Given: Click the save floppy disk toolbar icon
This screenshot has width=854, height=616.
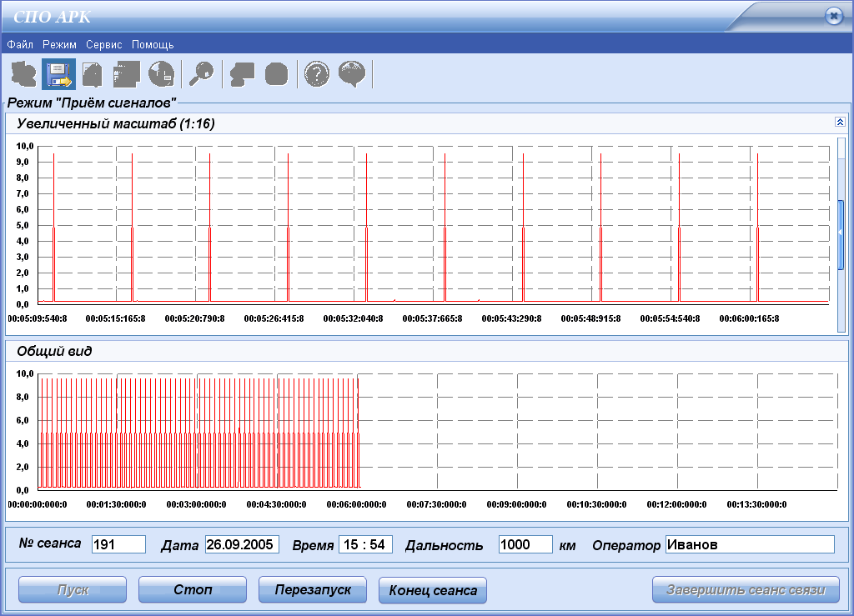Looking at the screenshot, I should (x=58, y=74).
